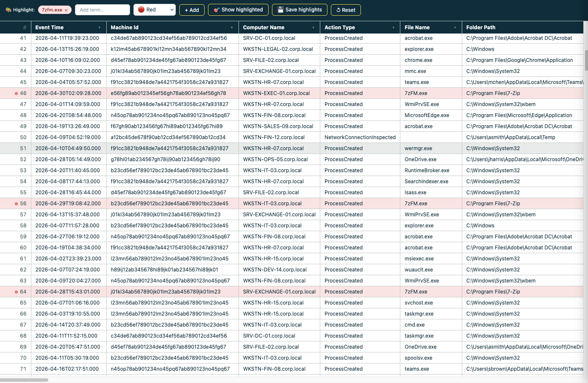Click the red highlight dot on row 46
Viewport: 588px width, 383px height.
(16, 93)
